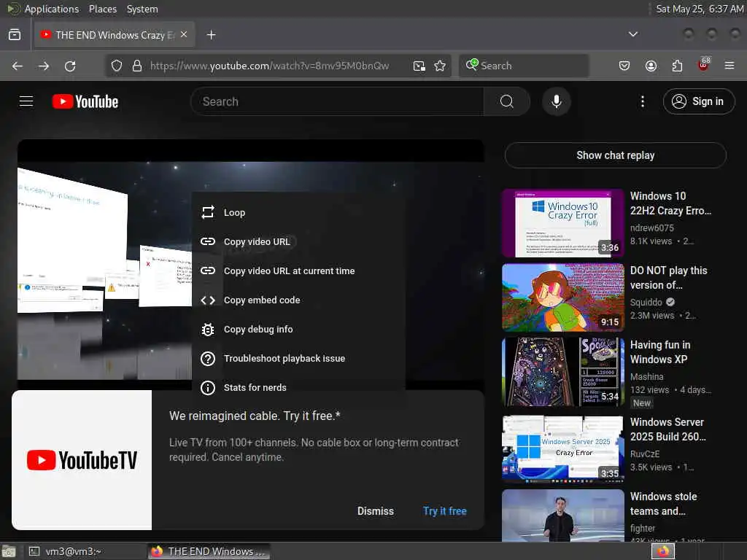
Task: Reload the current page
Action: tap(70, 66)
